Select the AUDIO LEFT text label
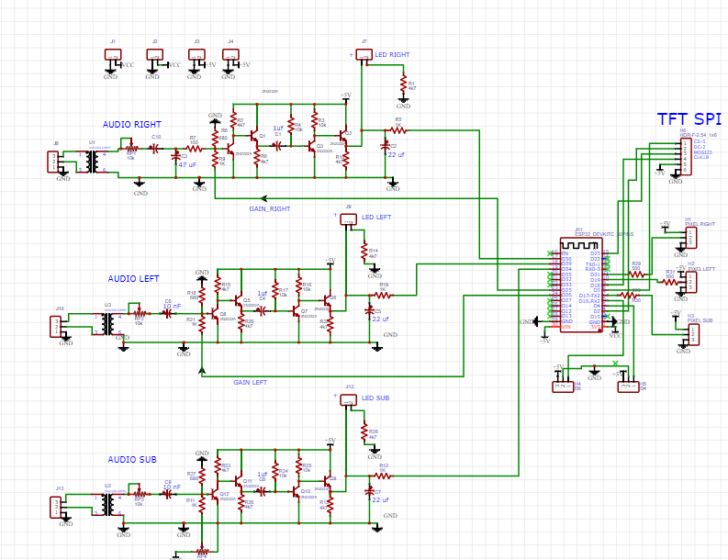Image resolution: width=728 pixels, height=560 pixels. (133, 279)
